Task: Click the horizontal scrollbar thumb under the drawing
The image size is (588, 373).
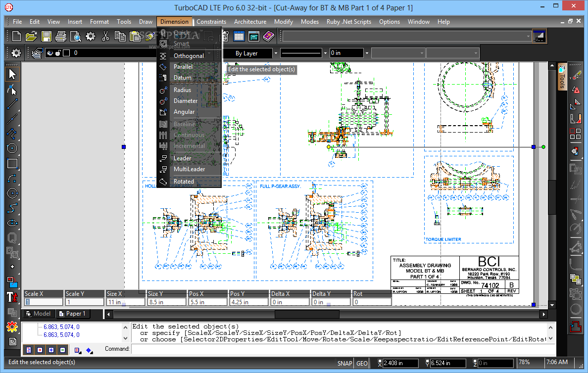Action: coord(307,314)
